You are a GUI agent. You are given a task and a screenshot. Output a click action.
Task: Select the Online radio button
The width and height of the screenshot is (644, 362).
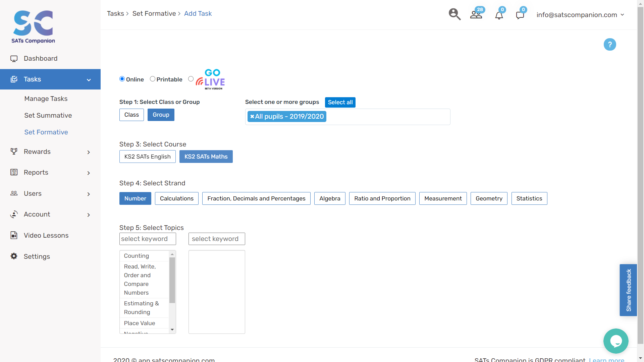pos(122,79)
